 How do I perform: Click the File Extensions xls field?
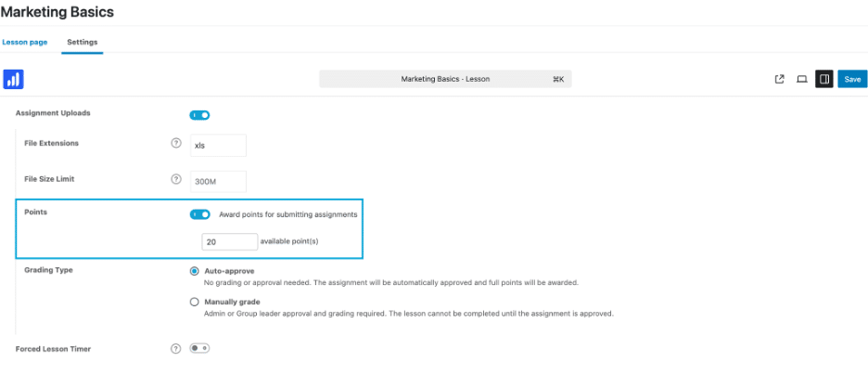218,145
